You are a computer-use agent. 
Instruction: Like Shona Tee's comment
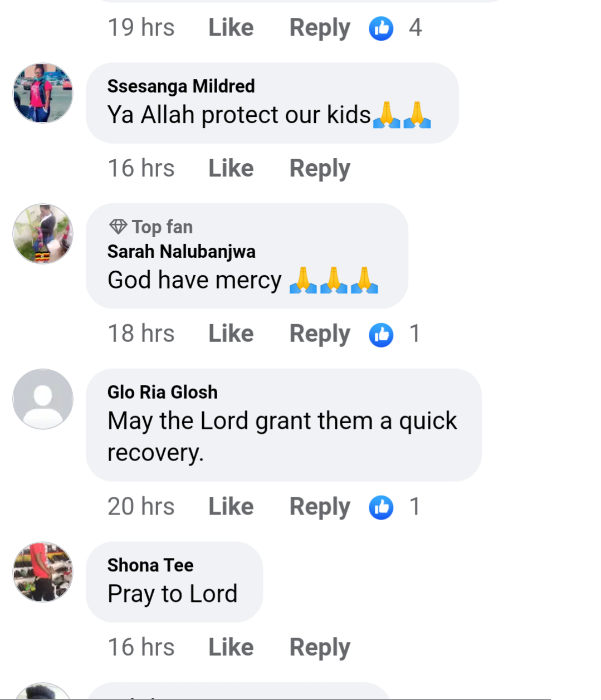click(x=231, y=647)
